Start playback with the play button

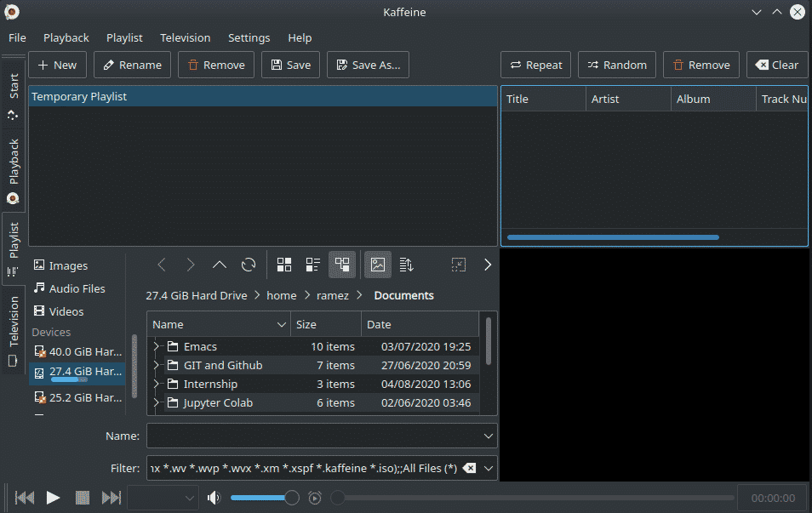[53, 498]
